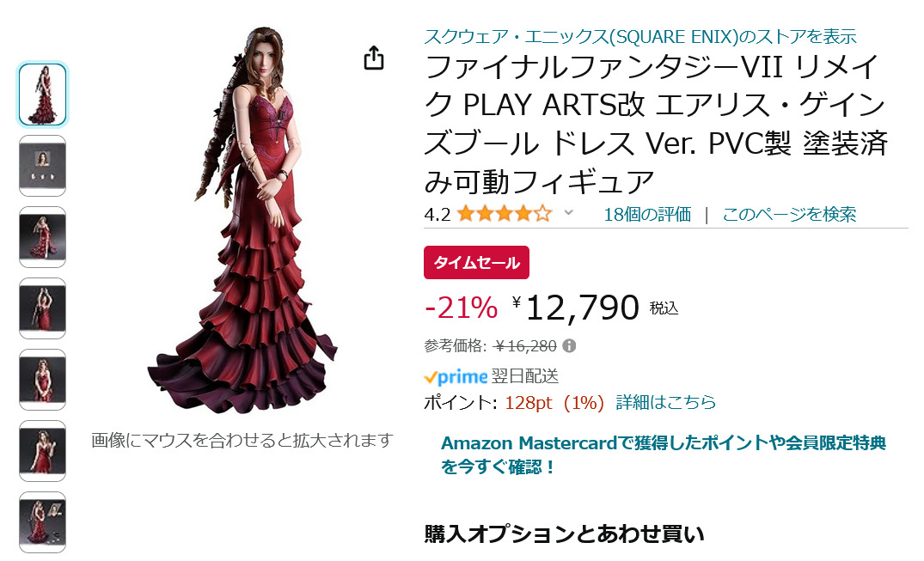Click 詳細はこちら points details link
The image size is (924, 561).
(x=666, y=402)
